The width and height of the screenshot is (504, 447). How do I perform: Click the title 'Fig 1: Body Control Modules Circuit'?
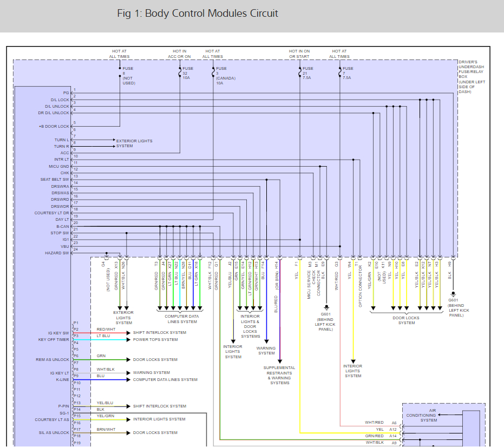198,13
